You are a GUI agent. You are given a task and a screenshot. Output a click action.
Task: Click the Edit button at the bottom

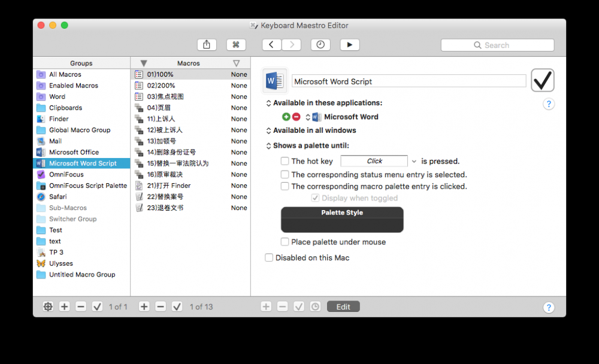343,306
